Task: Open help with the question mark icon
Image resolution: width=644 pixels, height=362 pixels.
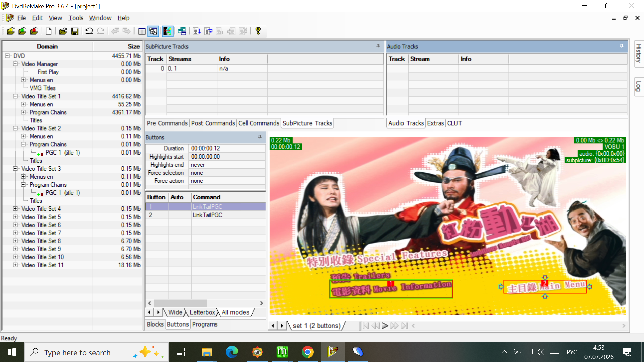Action: coord(258,31)
